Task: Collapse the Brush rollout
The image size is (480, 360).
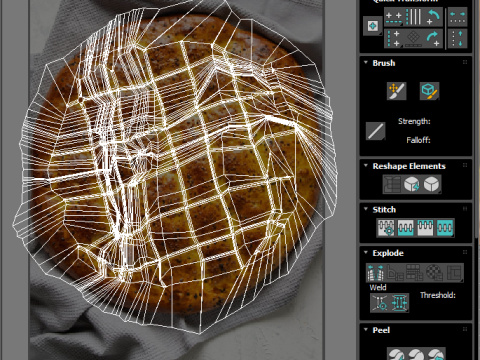Action: coord(366,63)
